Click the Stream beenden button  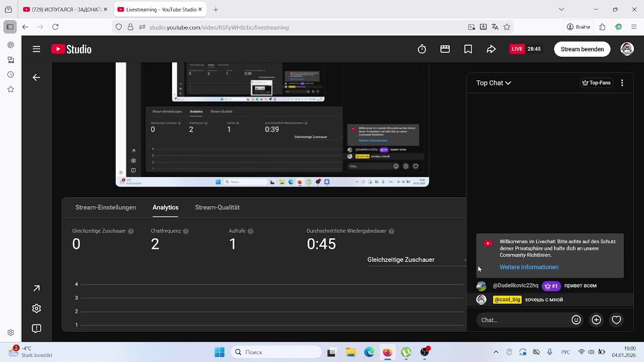[x=582, y=49]
